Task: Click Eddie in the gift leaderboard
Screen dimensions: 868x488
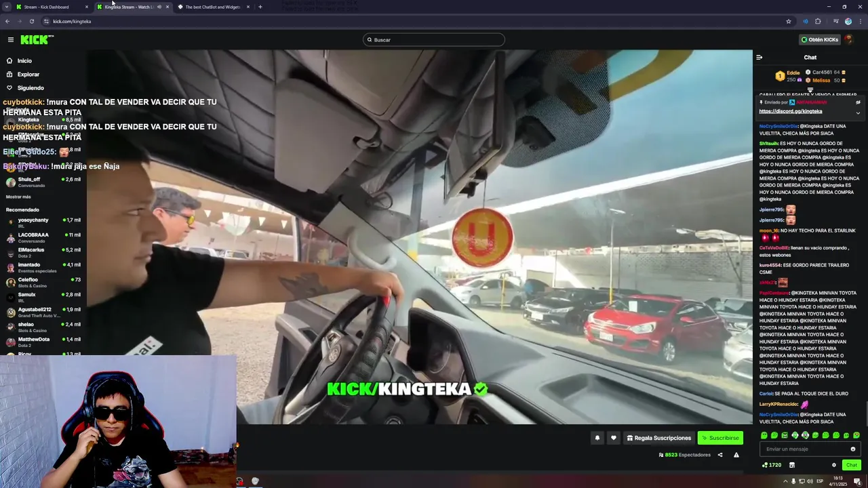Action: (793, 73)
